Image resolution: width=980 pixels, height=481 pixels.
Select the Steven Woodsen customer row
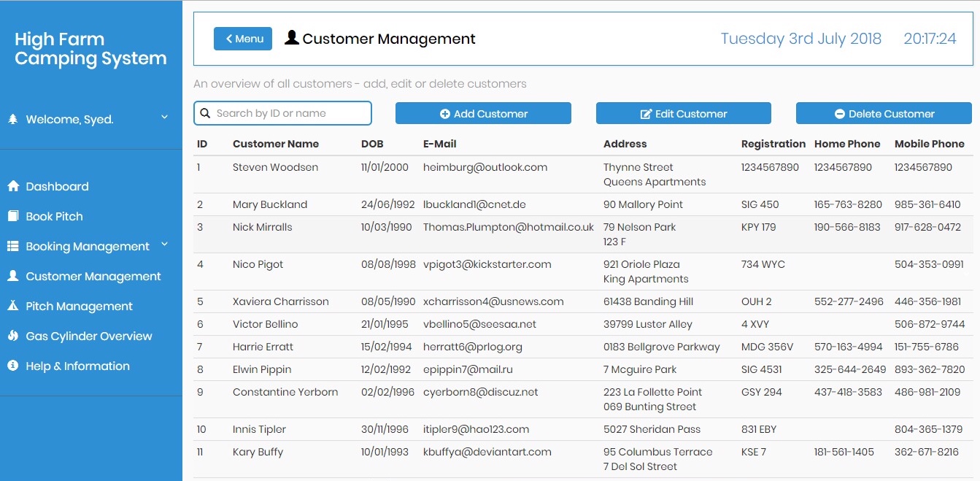(582, 174)
